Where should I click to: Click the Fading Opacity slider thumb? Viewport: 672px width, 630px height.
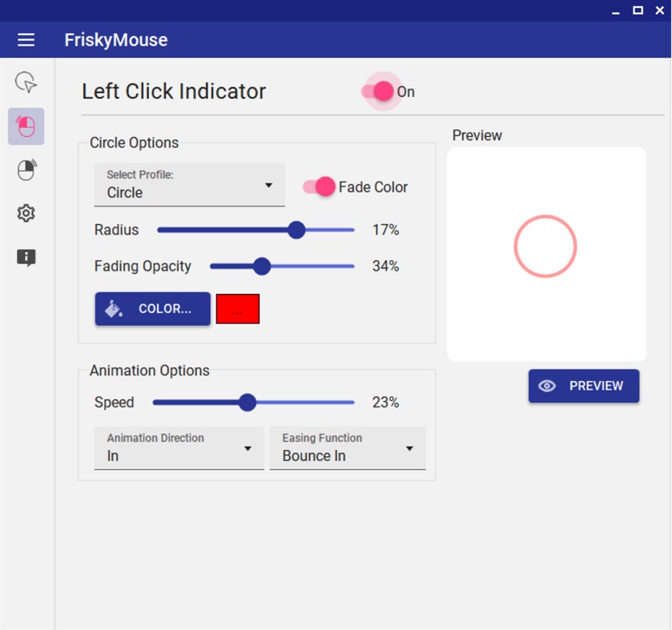[262, 266]
